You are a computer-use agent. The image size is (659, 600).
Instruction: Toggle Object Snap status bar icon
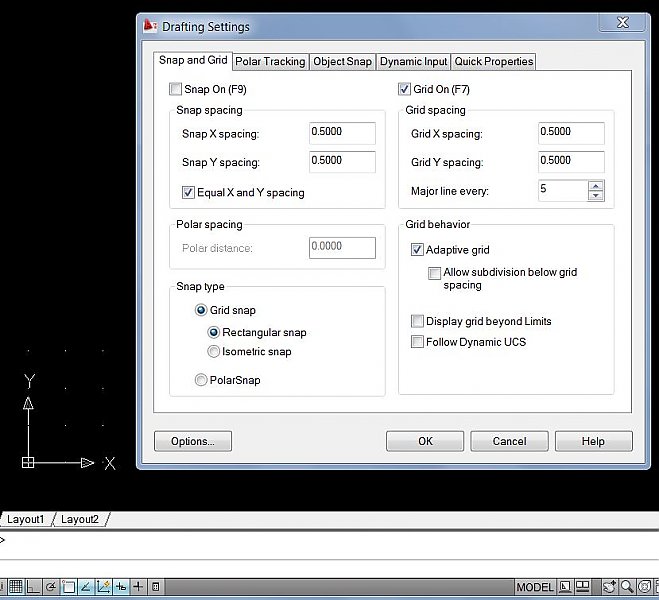coord(69,587)
